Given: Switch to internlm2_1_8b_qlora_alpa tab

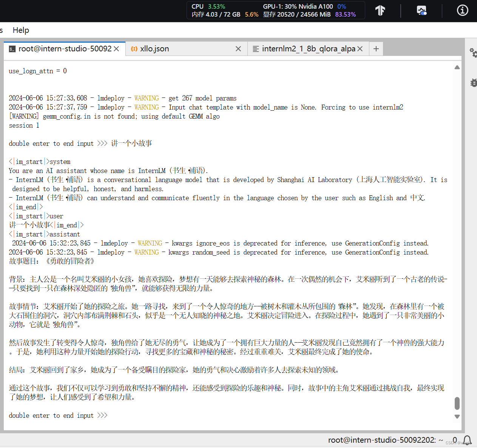Looking at the screenshot, I should 309,49.
